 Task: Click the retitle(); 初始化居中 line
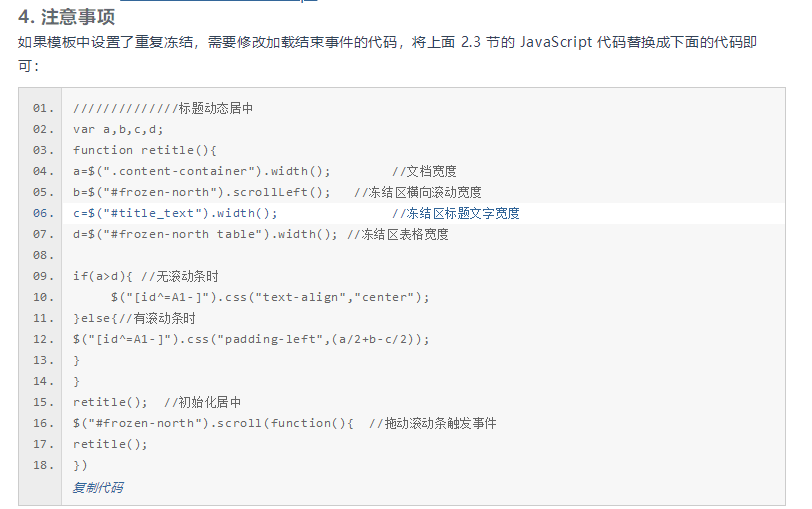[x=157, y=402]
